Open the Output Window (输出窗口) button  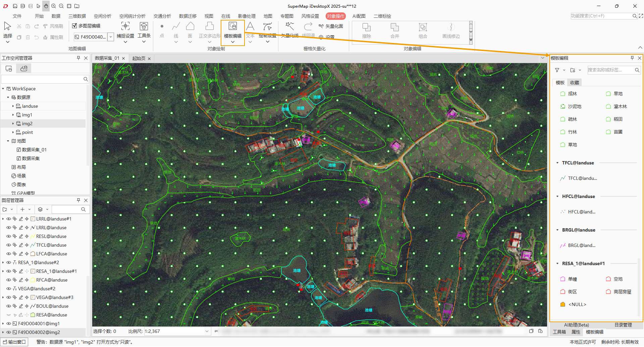[14, 342]
